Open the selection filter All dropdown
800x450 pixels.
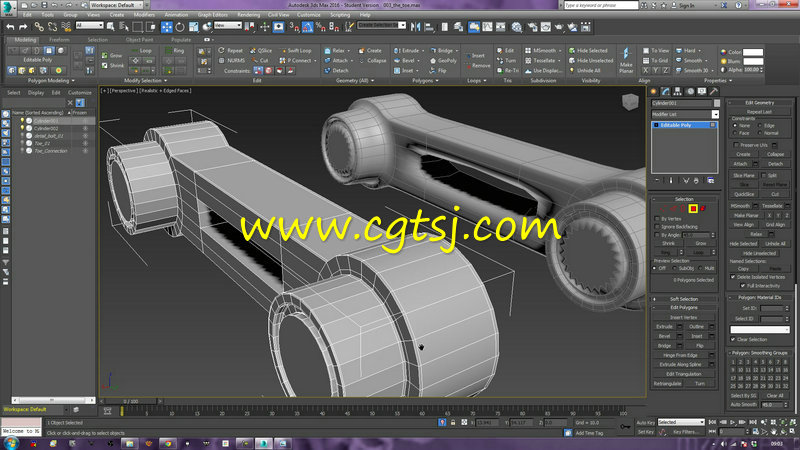pos(89,26)
